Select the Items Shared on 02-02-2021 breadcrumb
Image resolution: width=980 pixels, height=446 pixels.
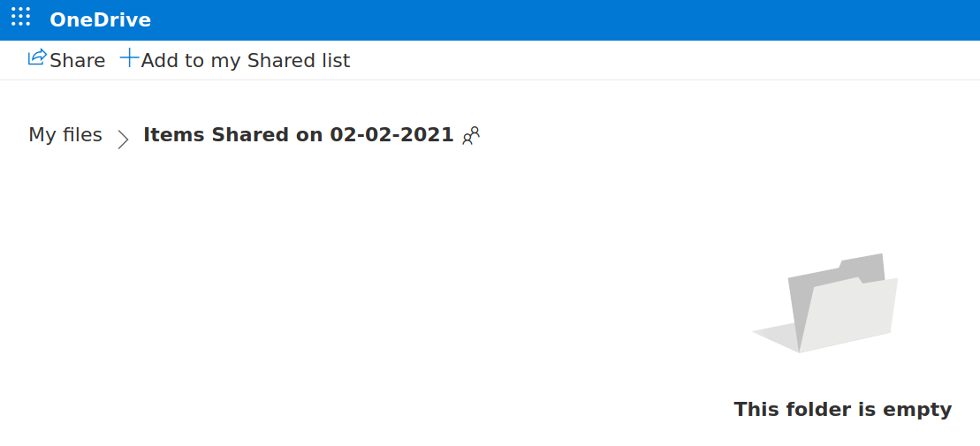pyautogui.click(x=298, y=134)
